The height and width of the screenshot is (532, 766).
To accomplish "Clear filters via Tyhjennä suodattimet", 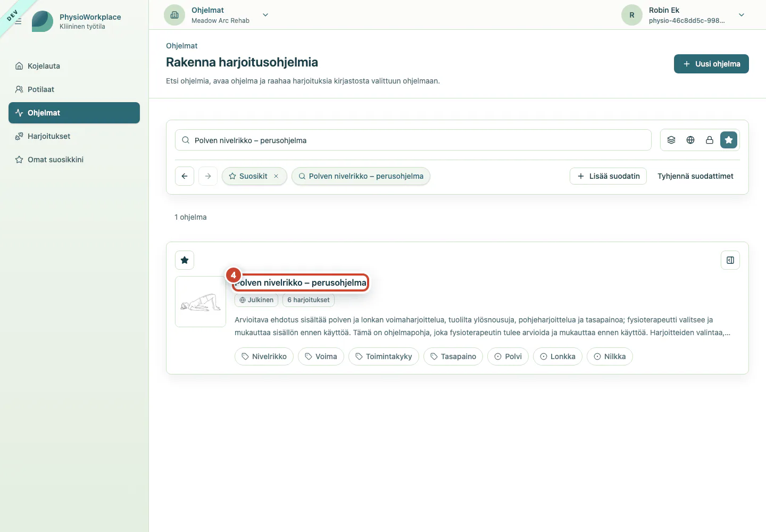I will 695,176.
